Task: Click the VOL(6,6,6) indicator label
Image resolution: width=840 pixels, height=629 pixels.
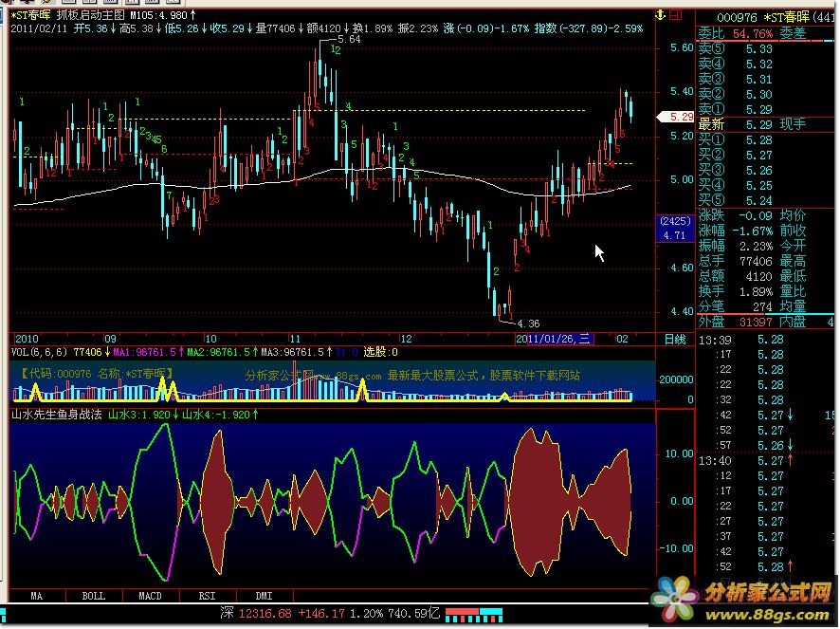Action: pyautogui.click(x=39, y=352)
